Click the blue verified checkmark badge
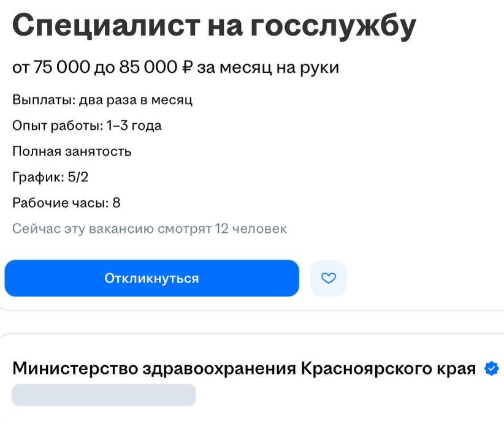504x424 pixels. coord(491,369)
